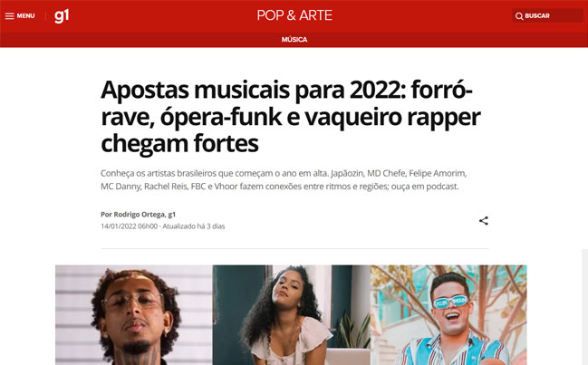Image resolution: width=588 pixels, height=365 pixels.
Task: Open the photo of curly-haired woman
Action: (292, 315)
